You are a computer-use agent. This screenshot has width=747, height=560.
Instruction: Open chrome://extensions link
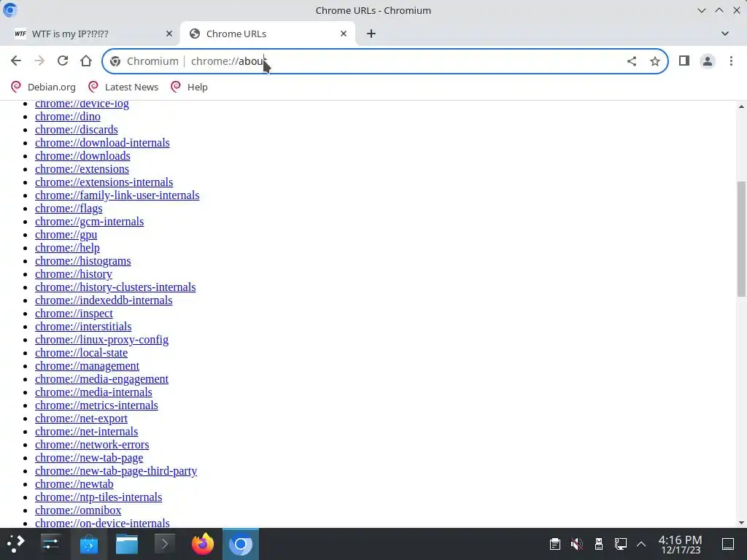pos(82,169)
